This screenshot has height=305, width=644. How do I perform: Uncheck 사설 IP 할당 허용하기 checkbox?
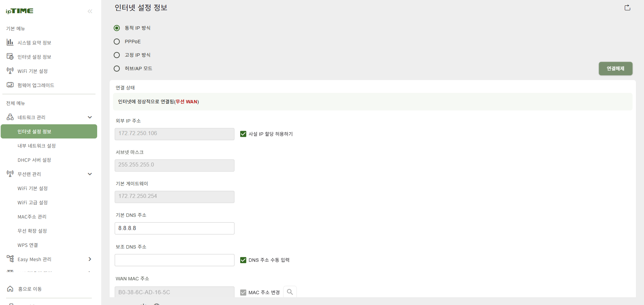pyautogui.click(x=243, y=134)
